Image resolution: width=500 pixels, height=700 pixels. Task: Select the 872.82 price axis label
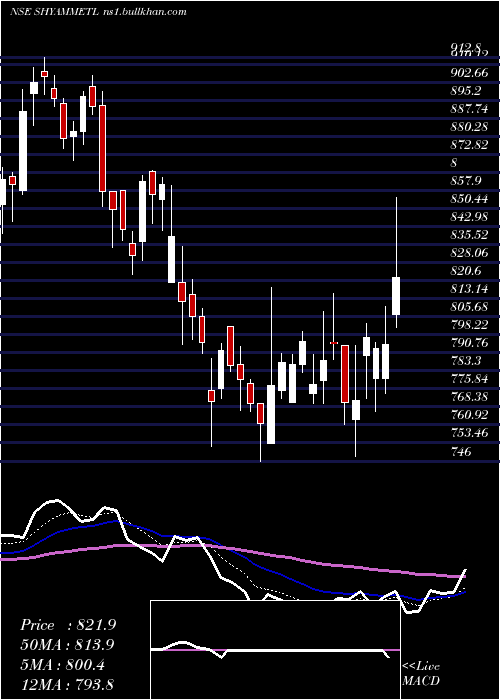(468, 145)
